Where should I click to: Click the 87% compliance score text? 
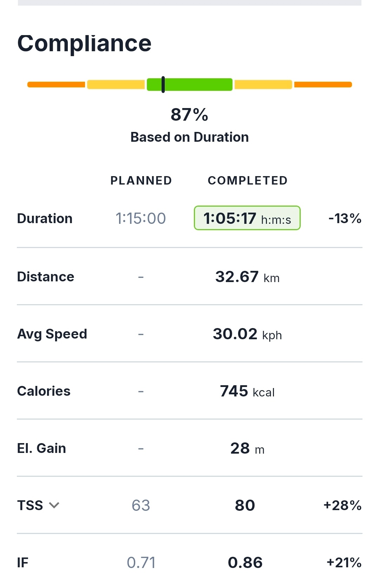point(189,115)
